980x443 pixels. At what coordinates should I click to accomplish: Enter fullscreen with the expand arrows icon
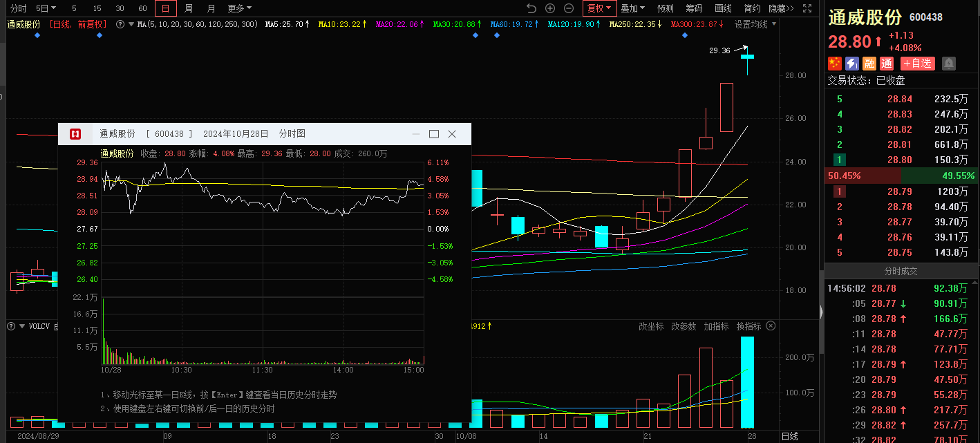pyautogui.click(x=809, y=8)
